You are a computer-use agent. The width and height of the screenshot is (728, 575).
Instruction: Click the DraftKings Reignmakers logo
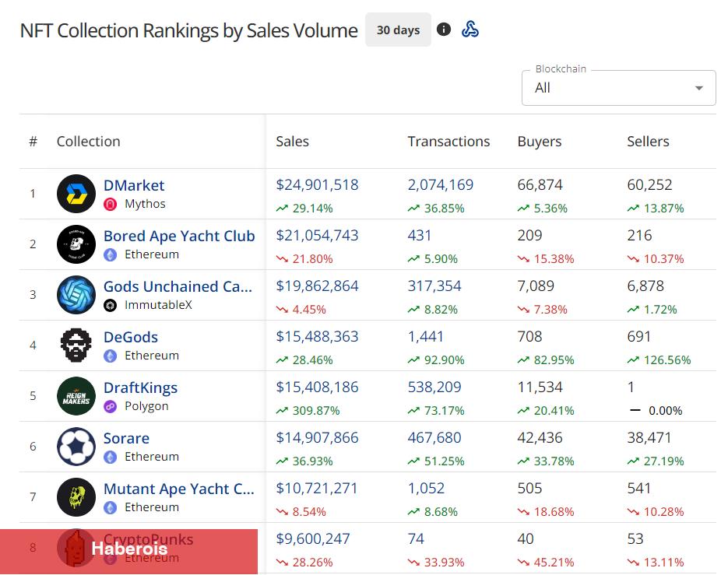click(76, 396)
